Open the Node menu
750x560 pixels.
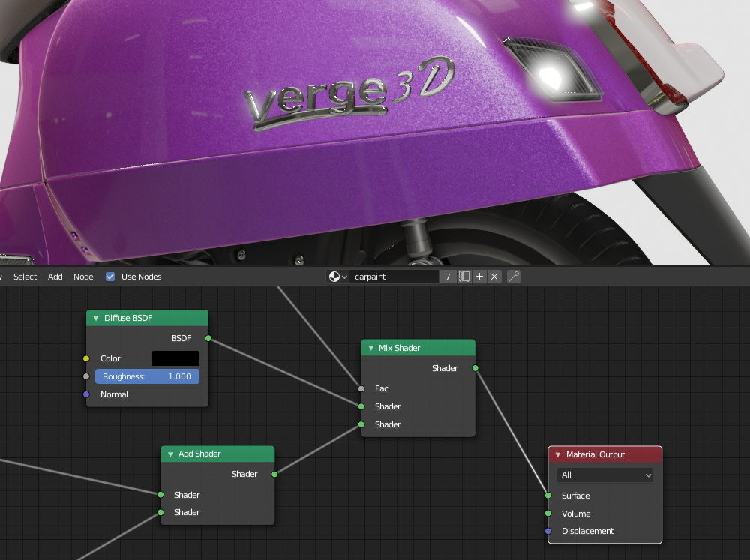point(83,277)
